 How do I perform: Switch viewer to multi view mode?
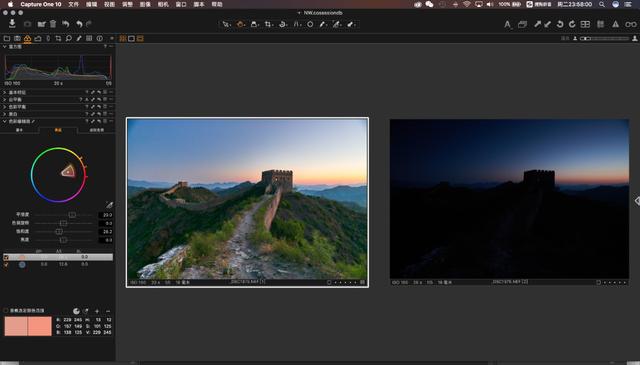122,38
